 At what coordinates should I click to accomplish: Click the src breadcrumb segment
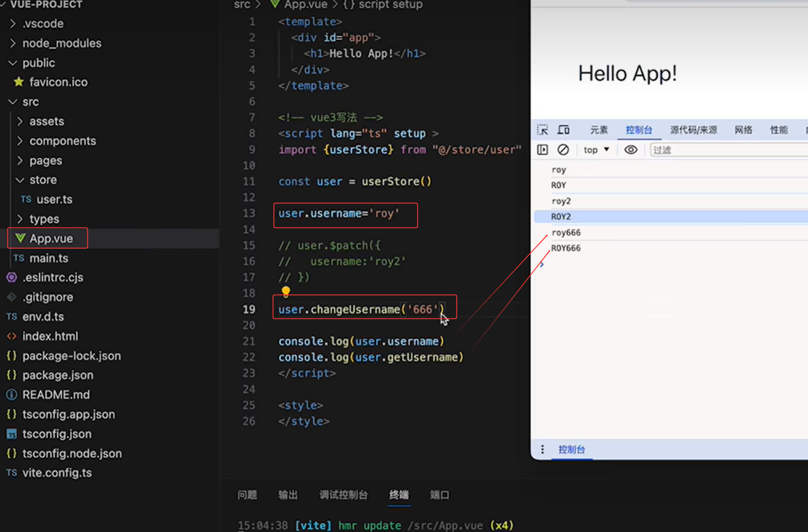coord(242,5)
